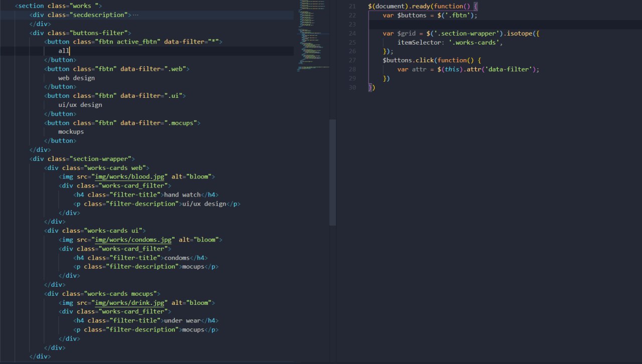Place cursor on the "all" button text
Viewport: 642px width, 364px height.
click(64, 51)
